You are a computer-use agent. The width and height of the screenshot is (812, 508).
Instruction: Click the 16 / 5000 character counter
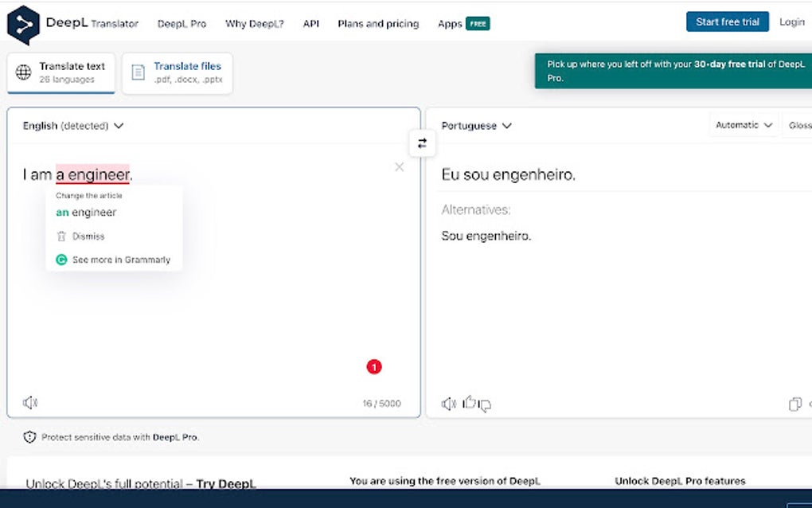[x=381, y=404]
